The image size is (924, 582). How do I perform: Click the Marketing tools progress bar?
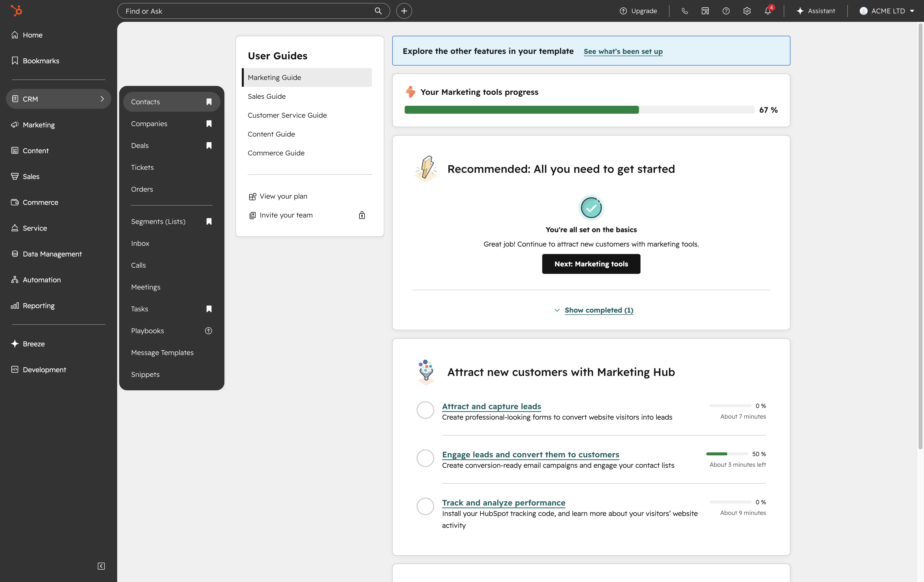[579, 110]
